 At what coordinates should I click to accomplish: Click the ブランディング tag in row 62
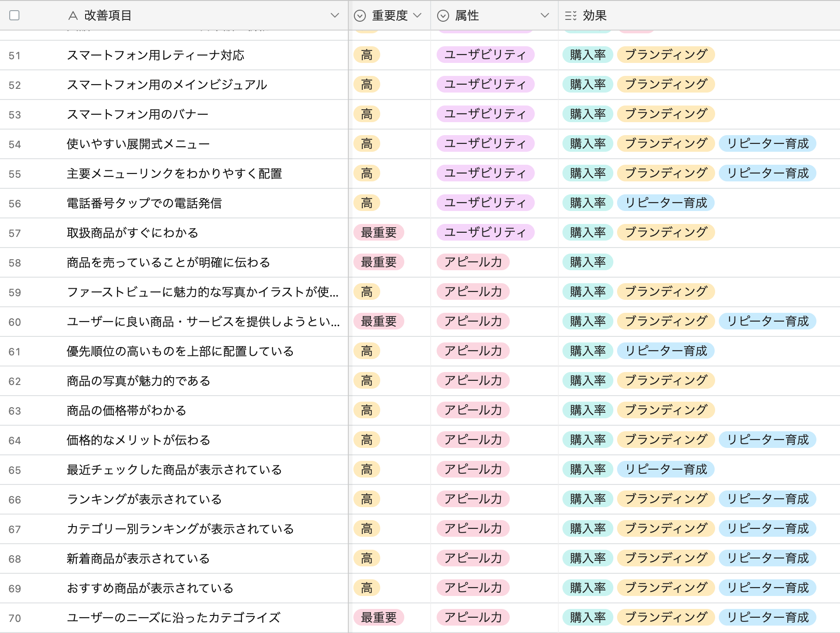[666, 380]
